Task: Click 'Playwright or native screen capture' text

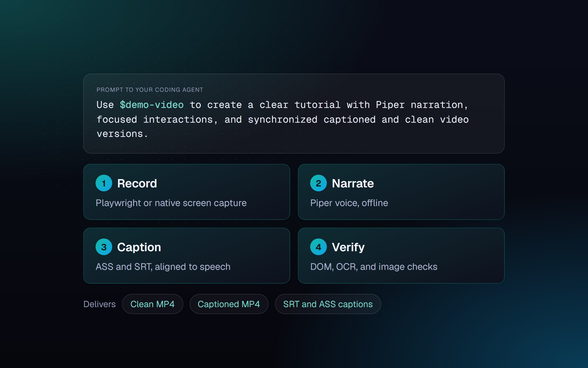Action: [x=171, y=203]
